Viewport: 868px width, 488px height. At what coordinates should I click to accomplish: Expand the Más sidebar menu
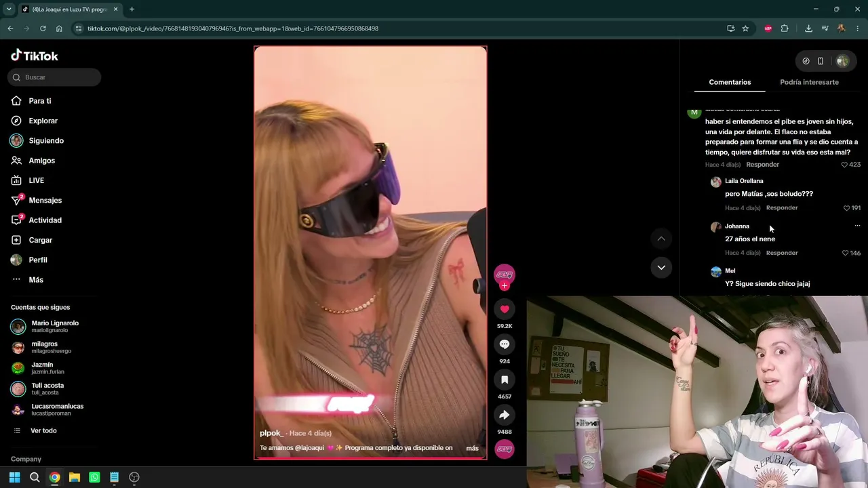click(x=36, y=280)
